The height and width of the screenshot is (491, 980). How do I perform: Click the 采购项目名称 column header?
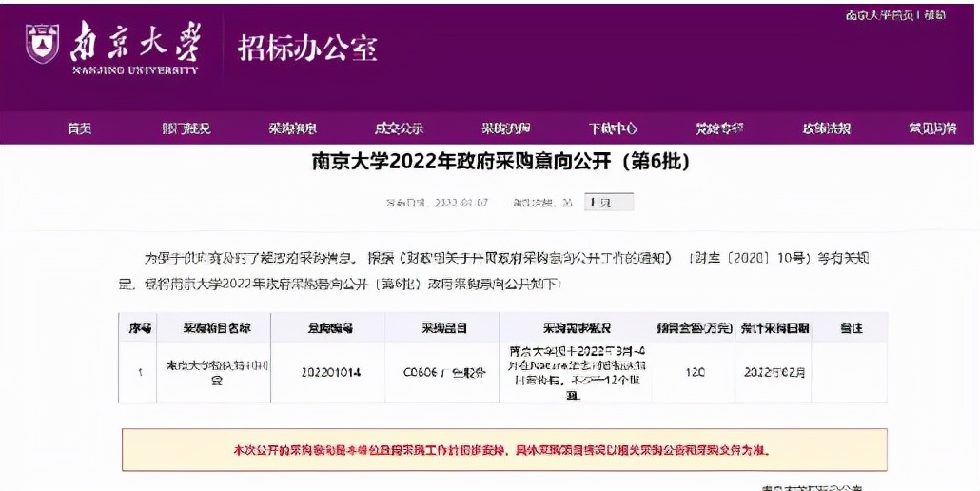pos(216,328)
